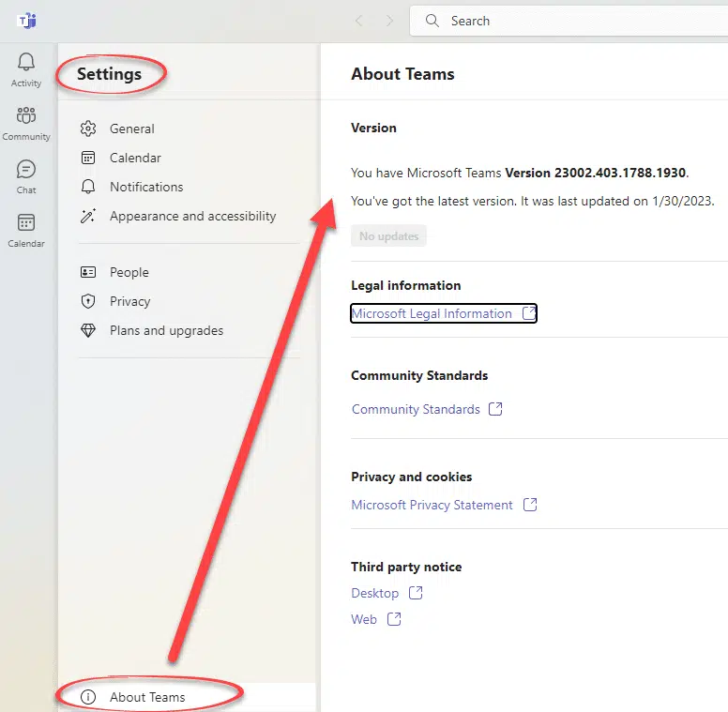Open the Community people icon
This screenshot has width=728, height=712.
[x=26, y=115]
